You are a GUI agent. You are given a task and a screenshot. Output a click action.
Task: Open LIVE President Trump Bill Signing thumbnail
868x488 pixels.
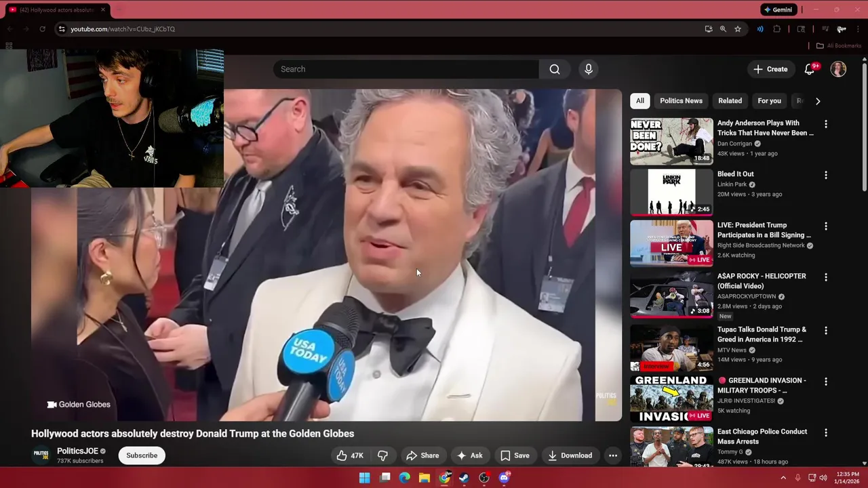point(671,243)
